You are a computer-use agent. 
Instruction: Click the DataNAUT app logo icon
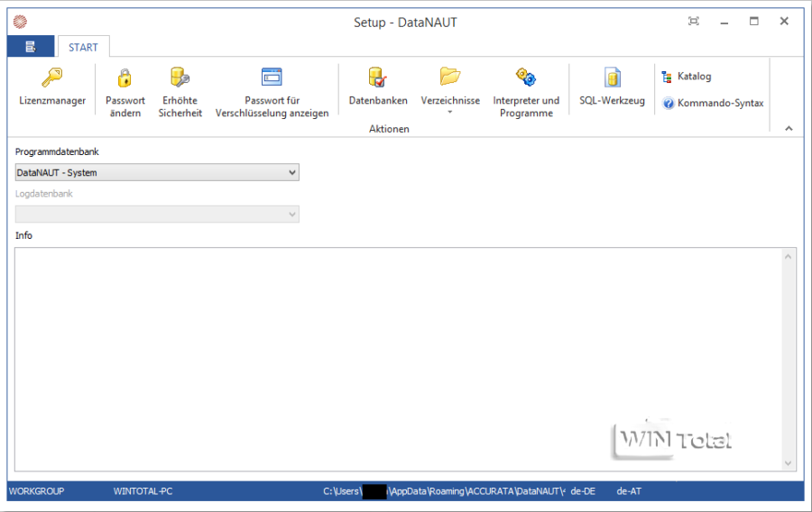(x=20, y=22)
